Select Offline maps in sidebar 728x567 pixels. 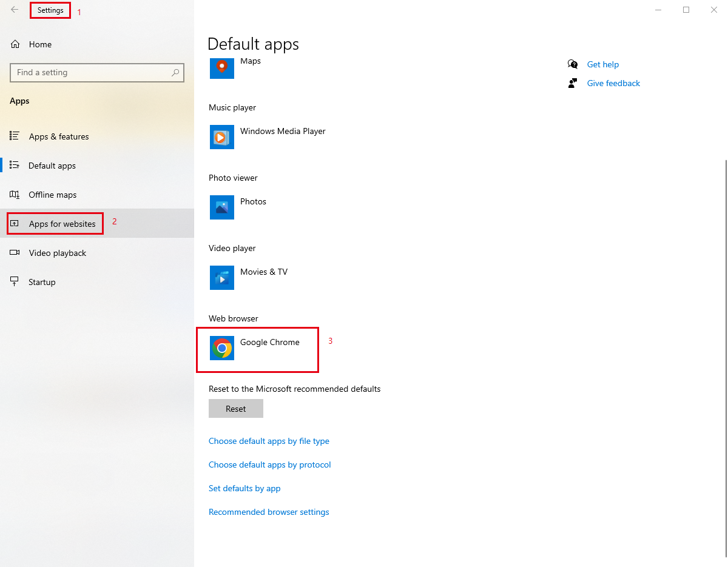point(53,195)
